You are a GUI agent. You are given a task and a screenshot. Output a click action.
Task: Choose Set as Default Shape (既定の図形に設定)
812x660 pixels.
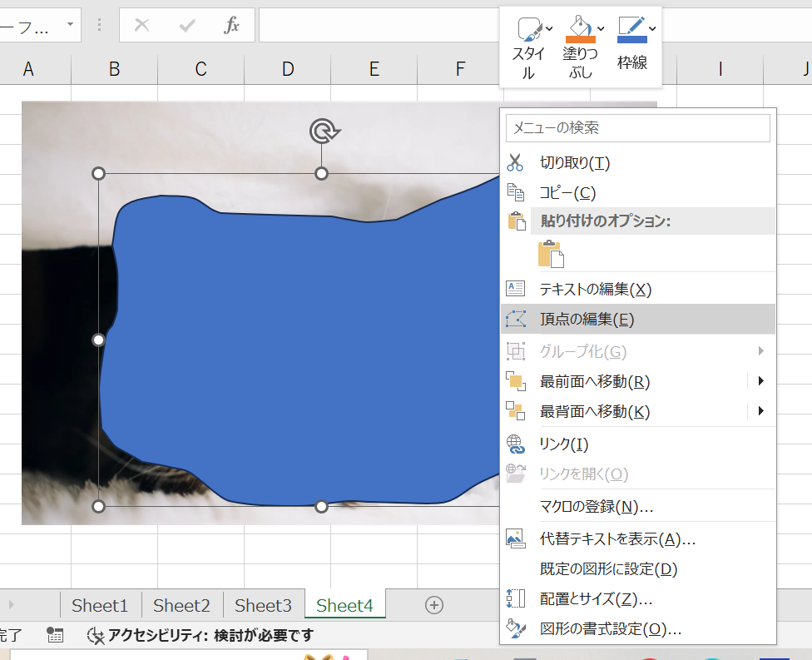click(x=637, y=568)
